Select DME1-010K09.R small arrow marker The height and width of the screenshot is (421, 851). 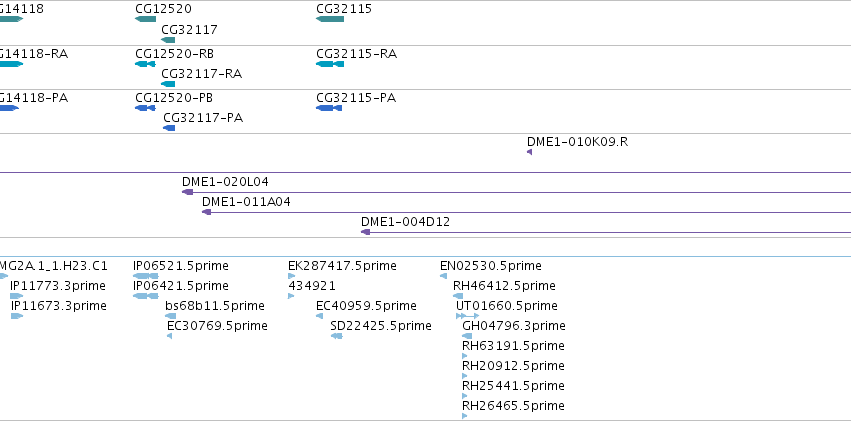(530, 152)
